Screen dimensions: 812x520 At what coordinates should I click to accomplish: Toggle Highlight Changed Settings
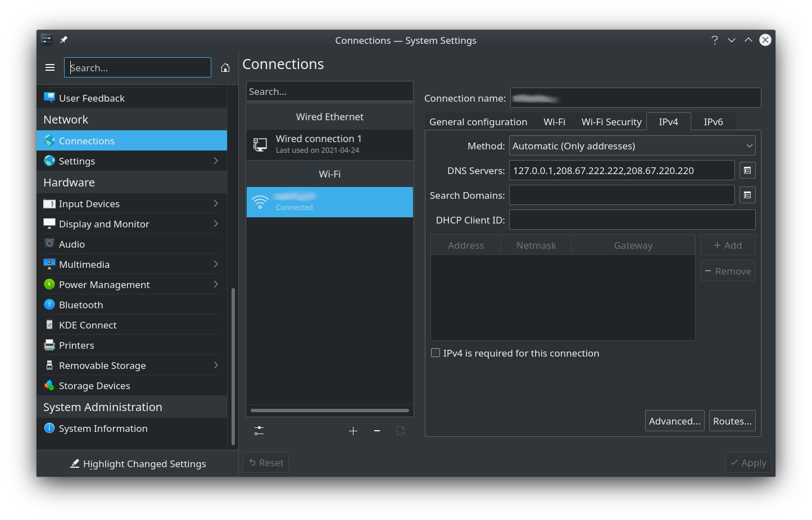pyautogui.click(x=138, y=464)
